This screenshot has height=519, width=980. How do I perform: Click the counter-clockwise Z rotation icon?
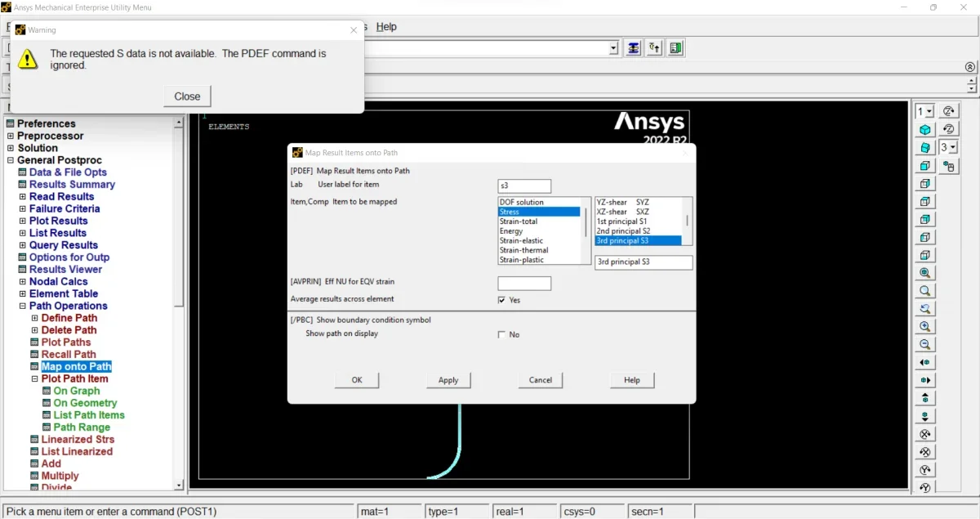pyautogui.click(x=948, y=129)
